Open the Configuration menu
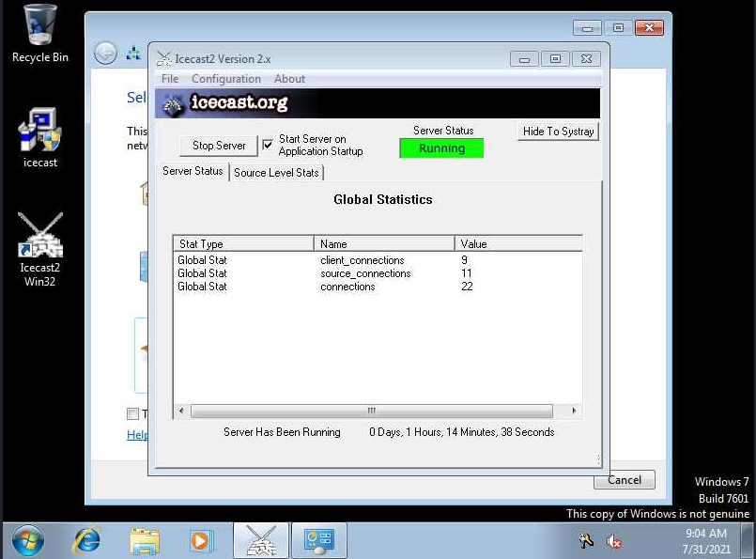The width and height of the screenshot is (756, 559). 226,79
